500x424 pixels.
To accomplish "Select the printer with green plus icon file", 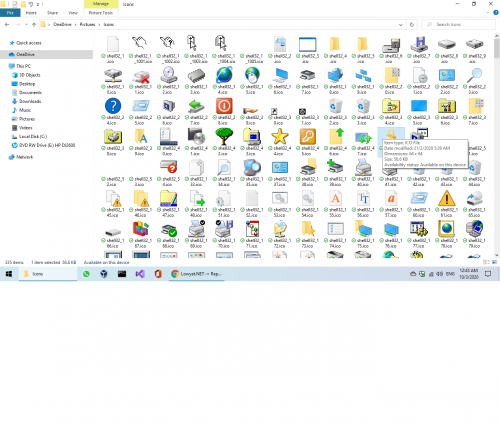I will pyautogui.click(x=335, y=173).
